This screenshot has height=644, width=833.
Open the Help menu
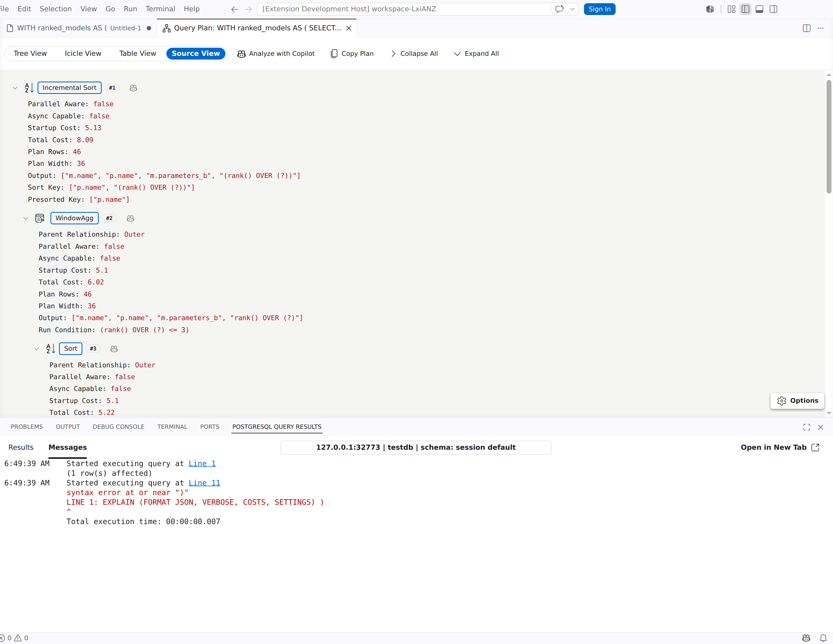(x=191, y=9)
